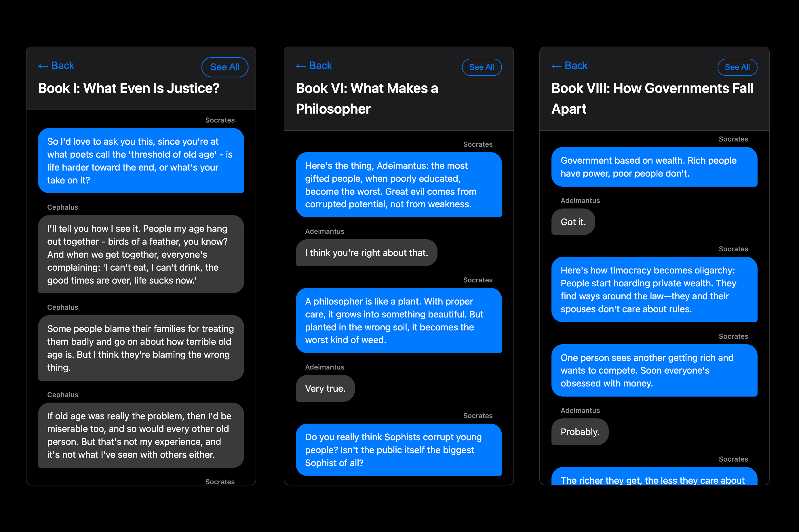The height and width of the screenshot is (532, 799).
Task: Tap the 'most gifted people' message bubble
Action: point(399,185)
